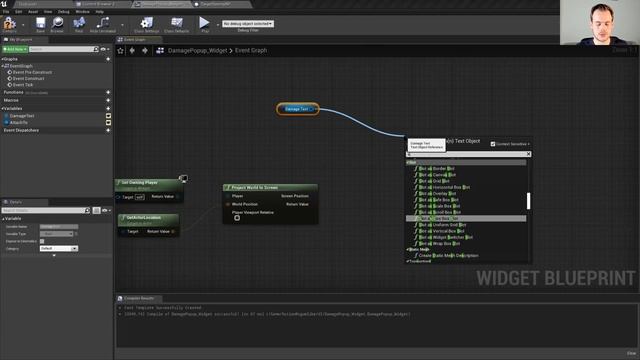Click the Save toolbar icon
Image resolution: width=640 pixels, height=360 pixels.
coord(40,23)
